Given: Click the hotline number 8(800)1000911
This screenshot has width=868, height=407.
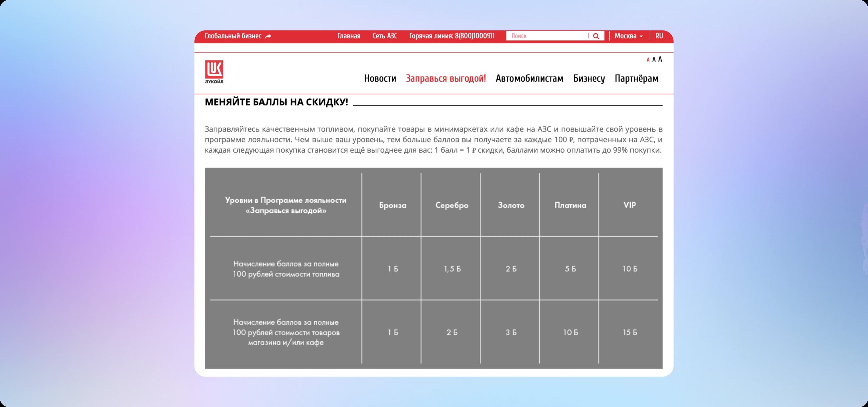Looking at the screenshot, I should pyautogui.click(x=474, y=36).
